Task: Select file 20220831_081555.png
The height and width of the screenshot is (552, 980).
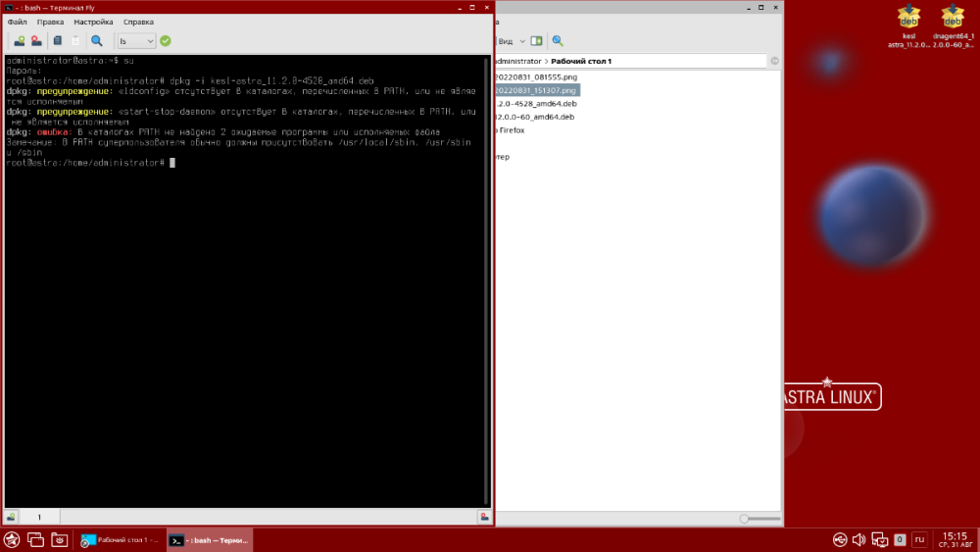Action: click(x=536, y=76)
